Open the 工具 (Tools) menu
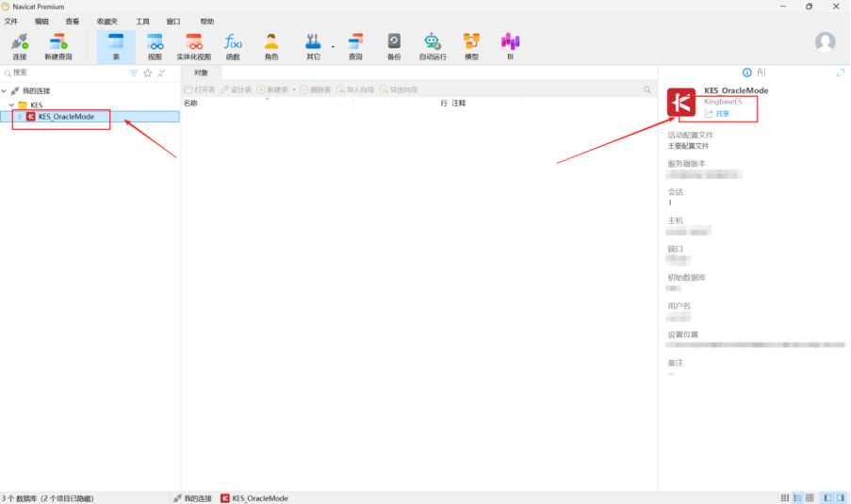851x504 pixels. 142,21
